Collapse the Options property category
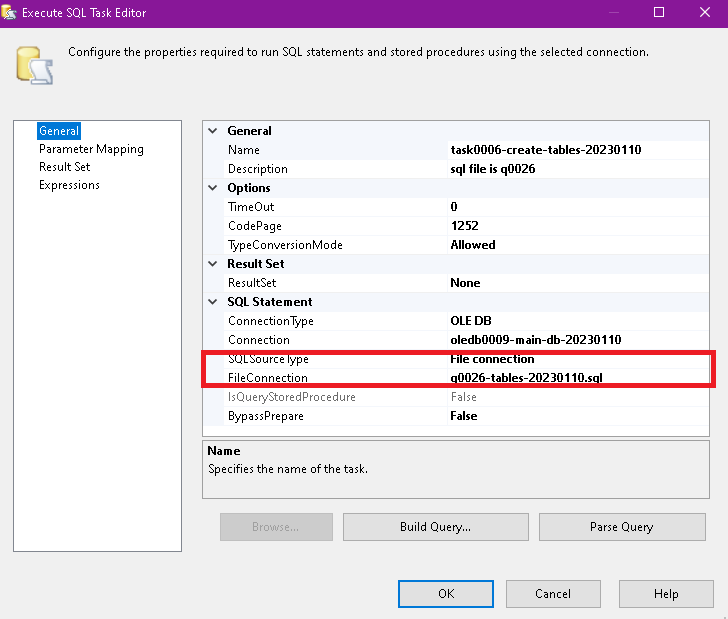This screenshot has height=619, width=728. tap(212, 188)
